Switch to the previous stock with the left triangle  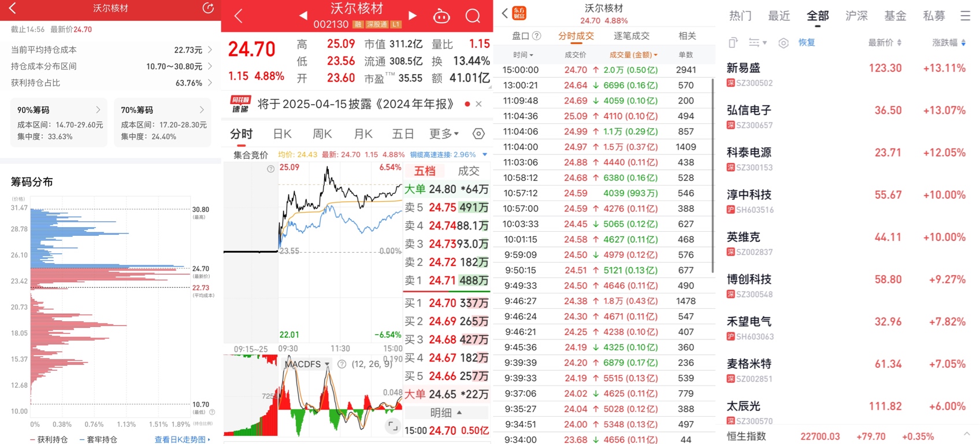point(303,16)
